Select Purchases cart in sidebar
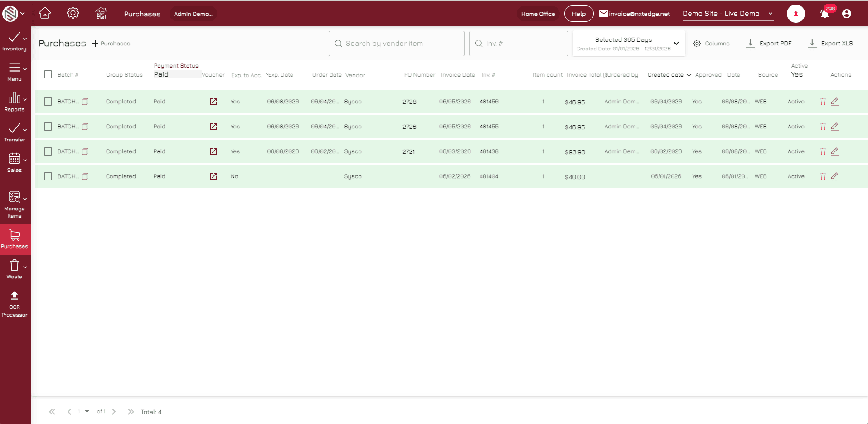 point(15,239)
